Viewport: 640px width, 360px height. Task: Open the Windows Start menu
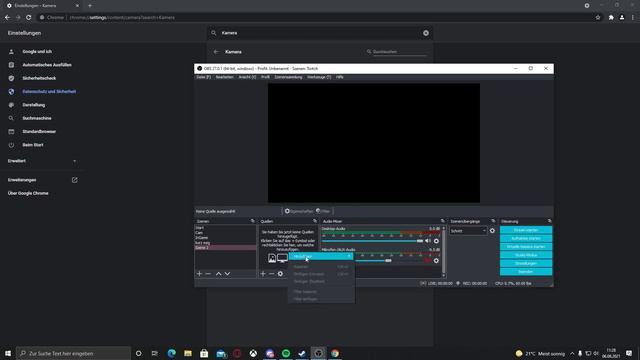(8, 353)
